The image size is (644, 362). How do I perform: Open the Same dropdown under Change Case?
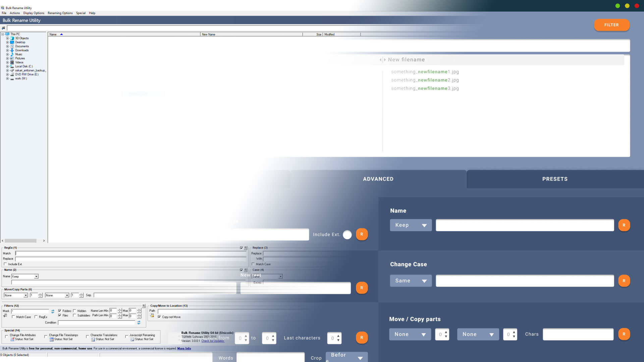pyautogui.click(x=411, y=281)
